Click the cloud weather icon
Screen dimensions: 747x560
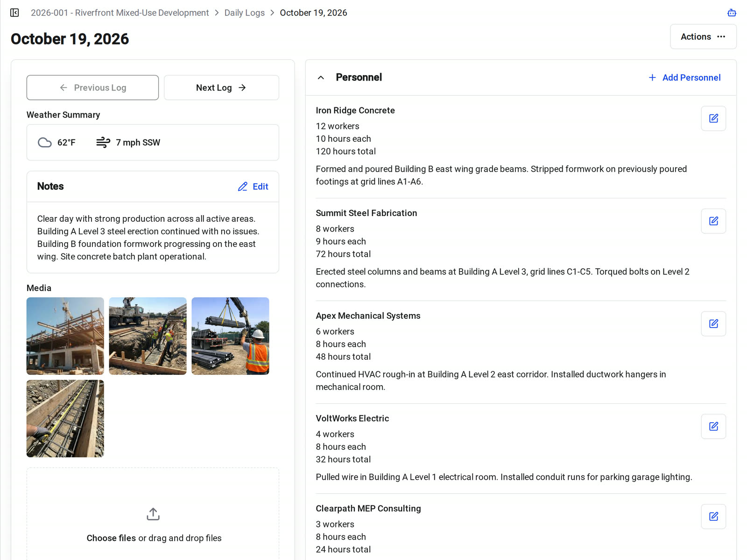pyautogui.click(x=45, y=142)
